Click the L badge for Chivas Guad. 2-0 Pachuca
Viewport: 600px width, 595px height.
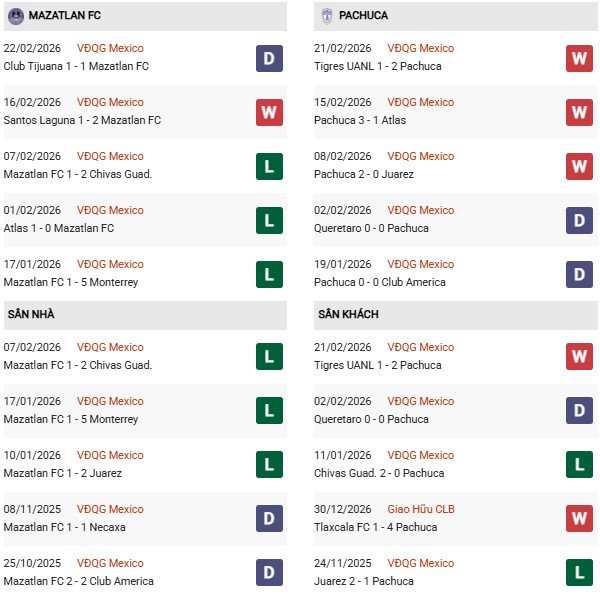point(580,465)
